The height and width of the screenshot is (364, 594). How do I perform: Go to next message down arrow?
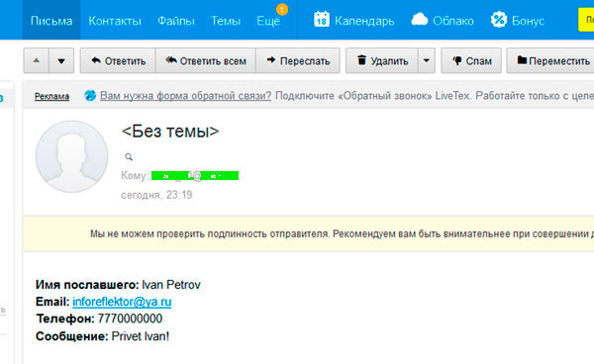tap(61, 60)
